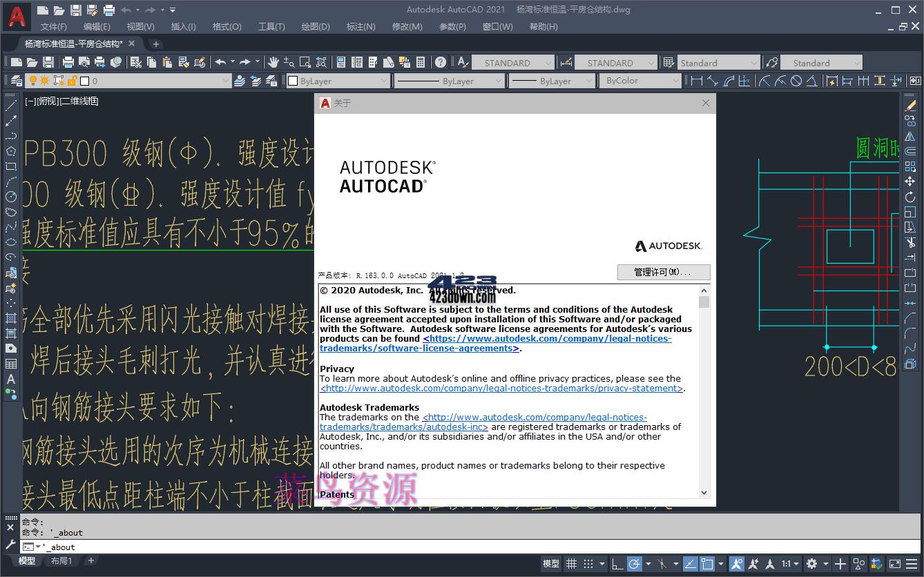Switch to the 布局1 tab

[61, 560]
